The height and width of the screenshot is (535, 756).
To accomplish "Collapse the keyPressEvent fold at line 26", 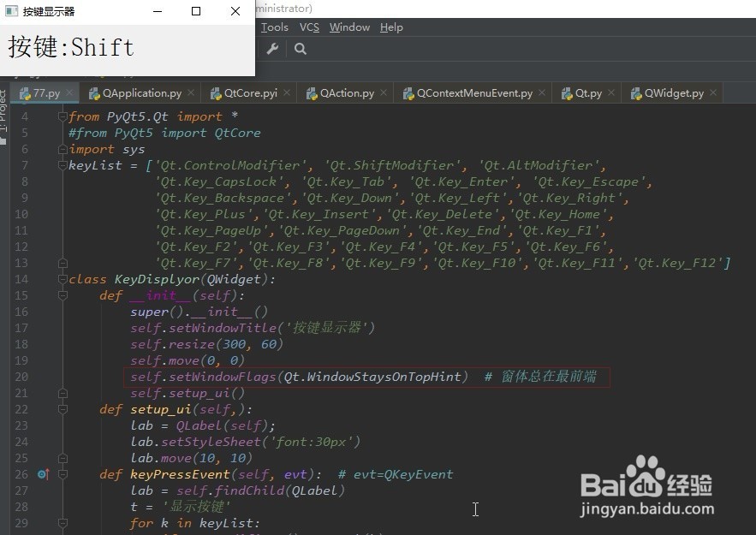I will click(x=63, y=474).
